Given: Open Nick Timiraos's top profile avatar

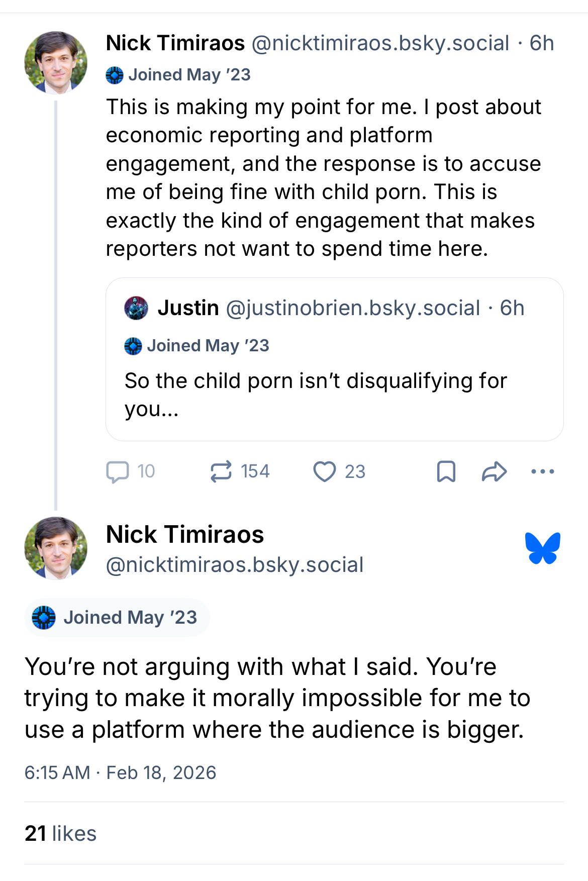Looking at the screenshot, I should tap(56, 63).
